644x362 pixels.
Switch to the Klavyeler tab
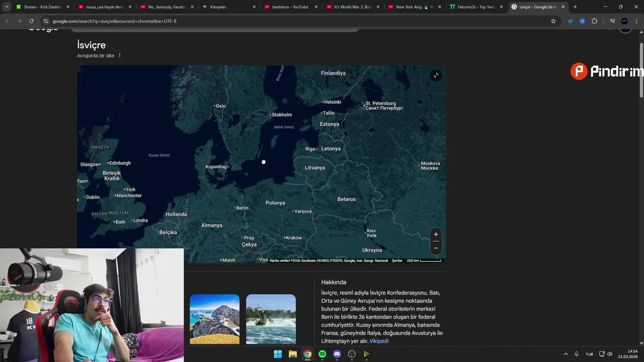229,7
